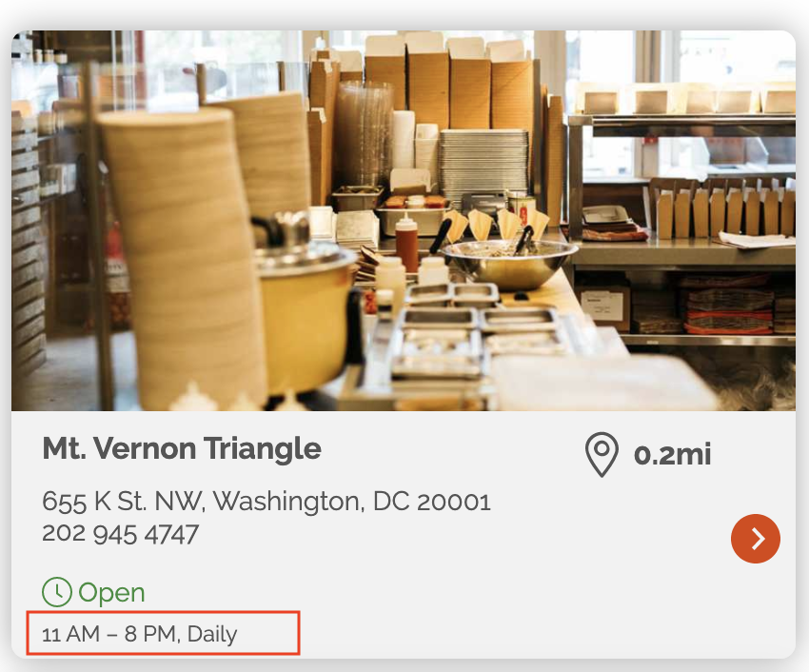Call 202 945 4747 phone number
809x672 pixels.
[x=120, y=534]
